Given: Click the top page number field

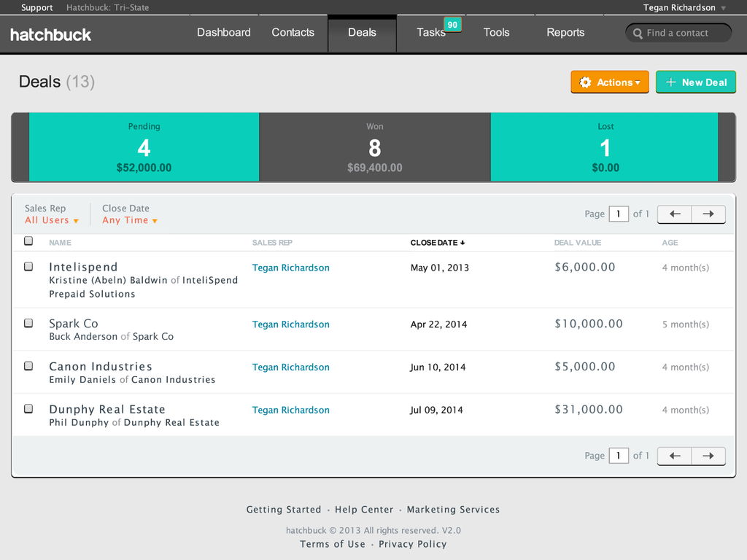Looking at the screenshot, I should click(x=619, y=214).
